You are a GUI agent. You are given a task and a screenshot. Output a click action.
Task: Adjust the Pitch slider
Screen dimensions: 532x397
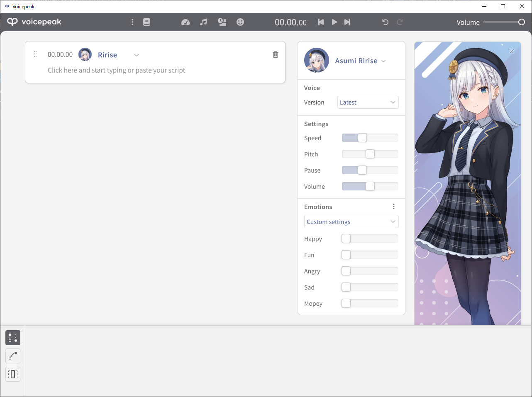370,154
